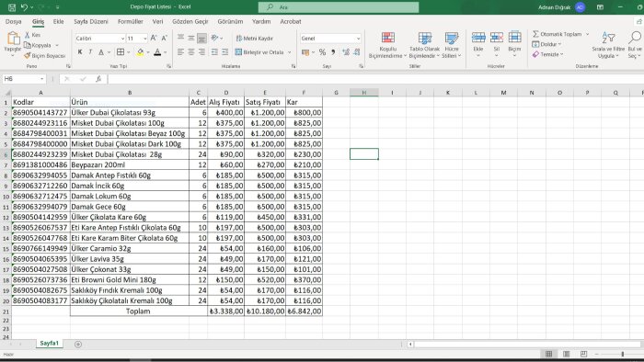Viewport: 644px width, 362px height.
Task: Select the Sayfa1 sheet tab
Action: tap(50, 343)
